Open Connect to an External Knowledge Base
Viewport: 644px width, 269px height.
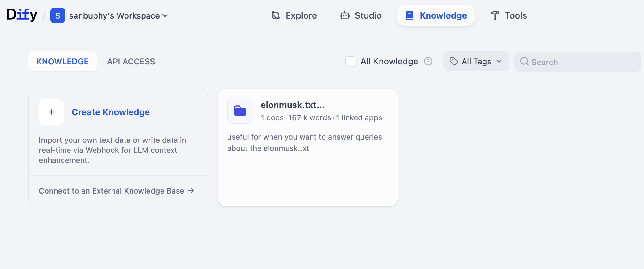(x=112, y=191)
